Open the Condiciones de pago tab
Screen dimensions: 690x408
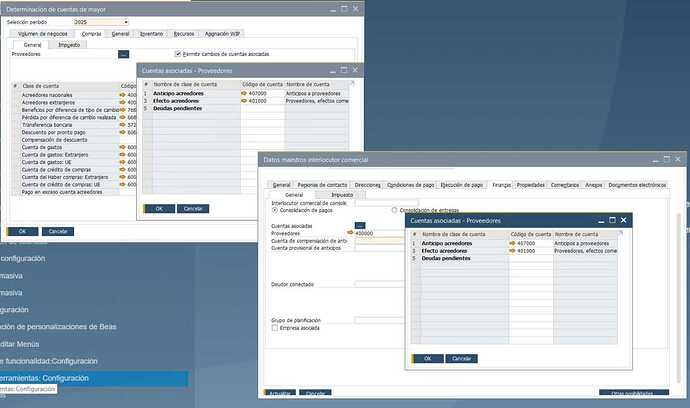(412, 185)
